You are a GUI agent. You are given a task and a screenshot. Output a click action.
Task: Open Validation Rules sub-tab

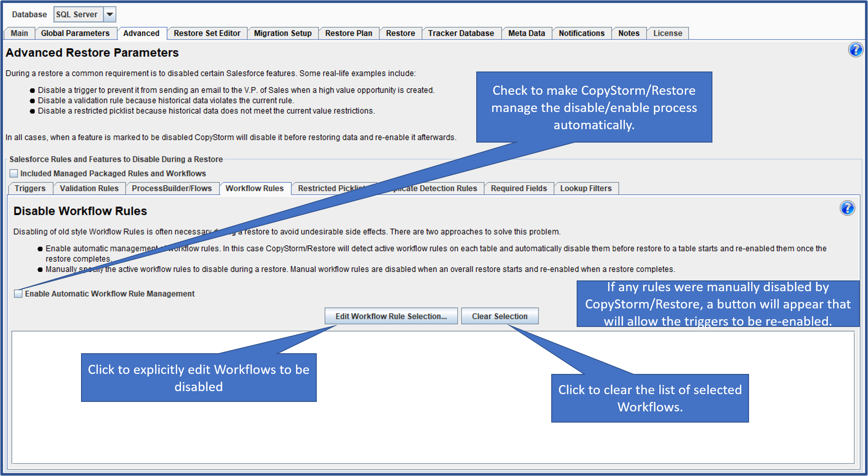89,188
